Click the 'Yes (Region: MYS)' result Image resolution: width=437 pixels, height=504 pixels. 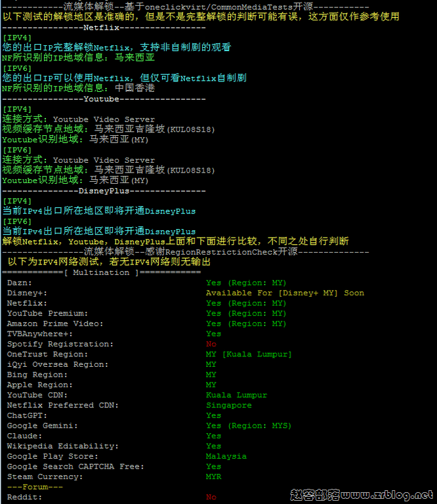click(x=249, y=426)
